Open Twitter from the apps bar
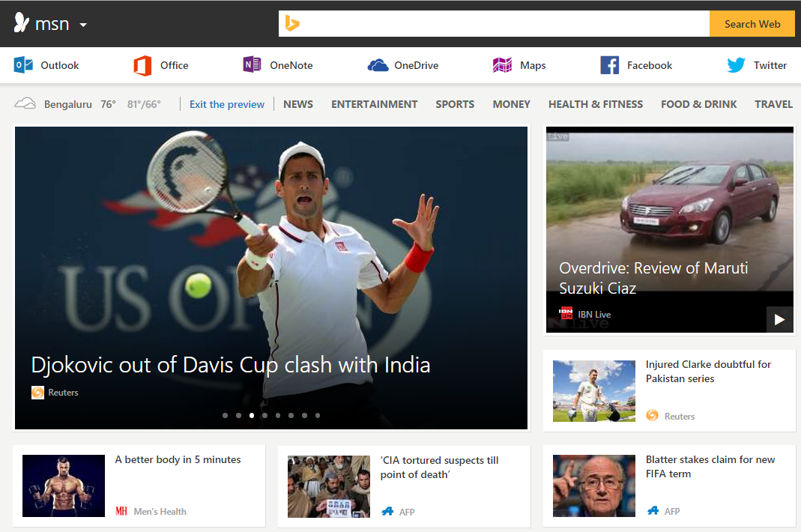The image size is (801, 532). [x=756, y=65]
